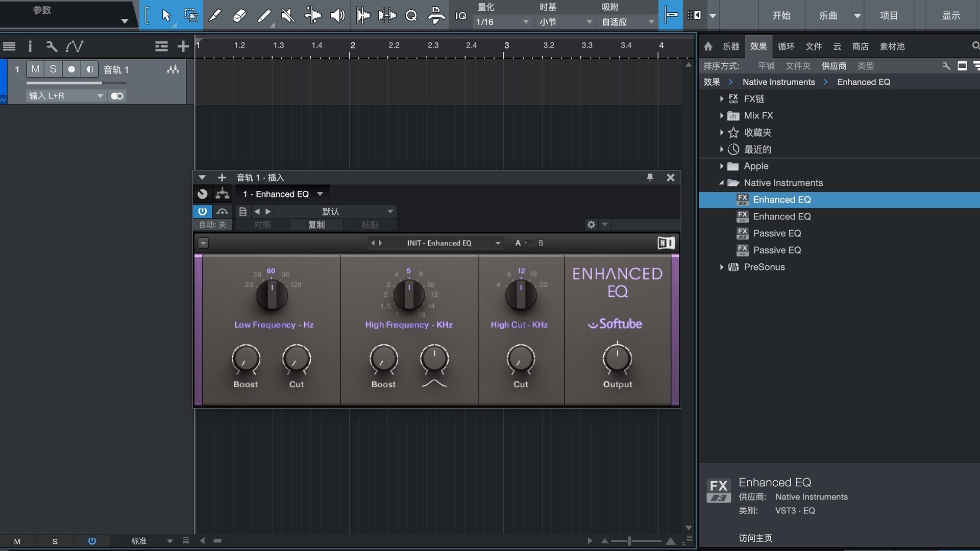Screen dimensions: 980x551
Task: Open the 默认 preset dropdown
Action: (336, 211)
